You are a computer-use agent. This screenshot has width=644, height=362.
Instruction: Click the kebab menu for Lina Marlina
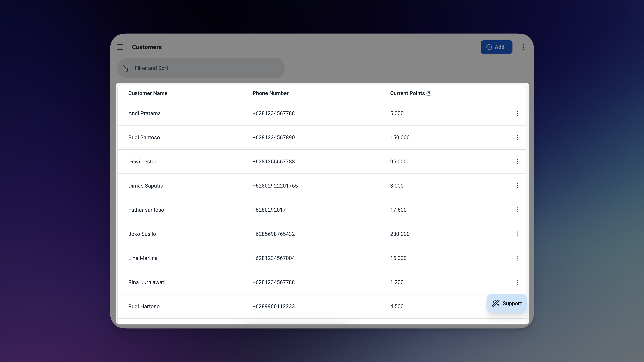pos(517,258)
